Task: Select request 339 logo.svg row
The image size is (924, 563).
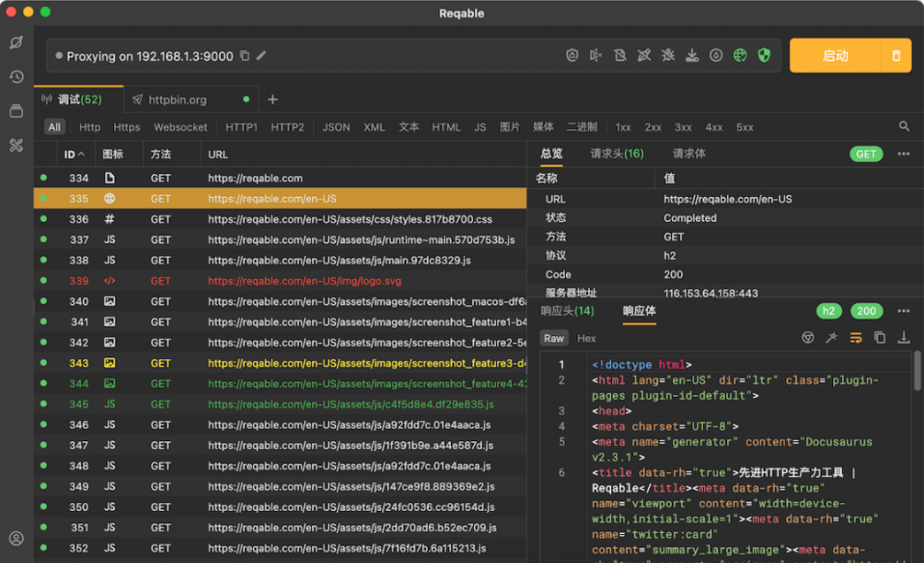Action: pos(280,281)
